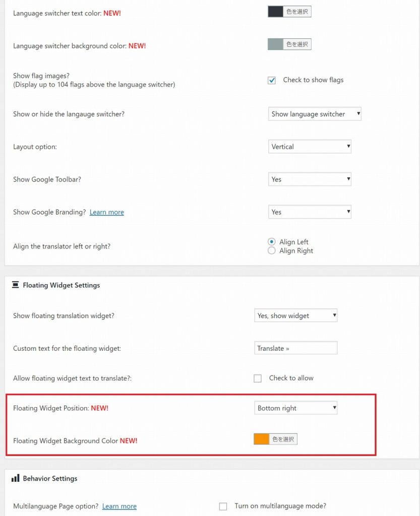
Task: Open Learn more link for Google Branding
Action: coord(106,212)
